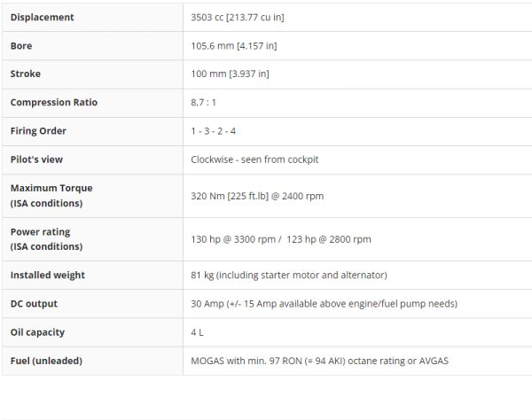Click the Installed weight label
The image size is (532, 420).
click(x=48, y=275)
